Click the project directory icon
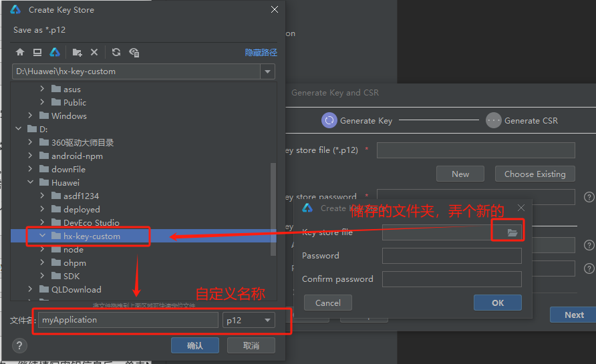596x364 pixels. coord(55,52)
